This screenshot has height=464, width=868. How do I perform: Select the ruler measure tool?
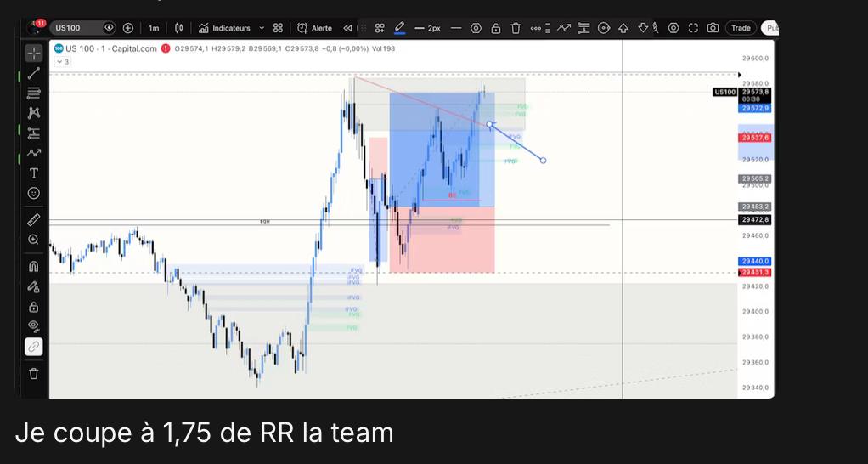[34, 220]
